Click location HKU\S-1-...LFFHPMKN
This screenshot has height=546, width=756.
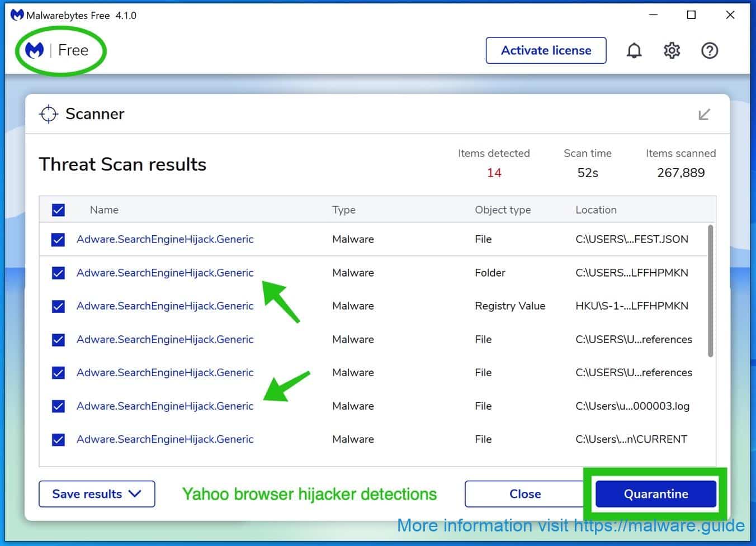pyautogui.click(x=632, y=306)
